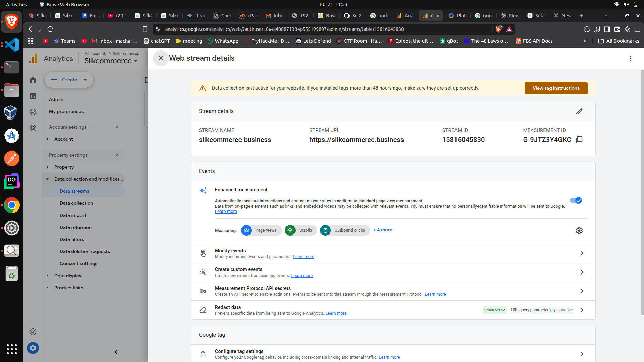Expand the Data display tree item
The height and width of the screenshot is (362, 644).
[x=47, y=276]
